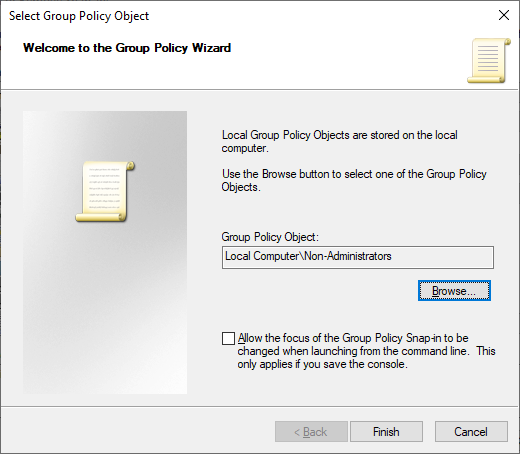Cancel the Group Policy Wizard
The height and width of the screenshot is (454, 520).
click(471, 432)
